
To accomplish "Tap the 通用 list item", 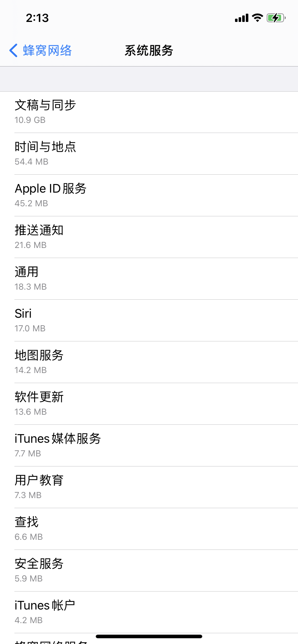I will coord(149,279).
